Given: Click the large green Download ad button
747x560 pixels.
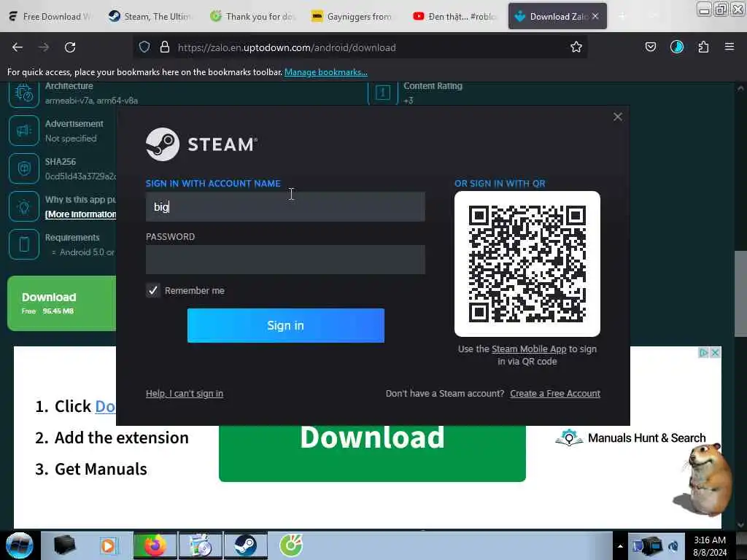Looking at the screenshot, I should pyautogui.click(x=372, y=454).
